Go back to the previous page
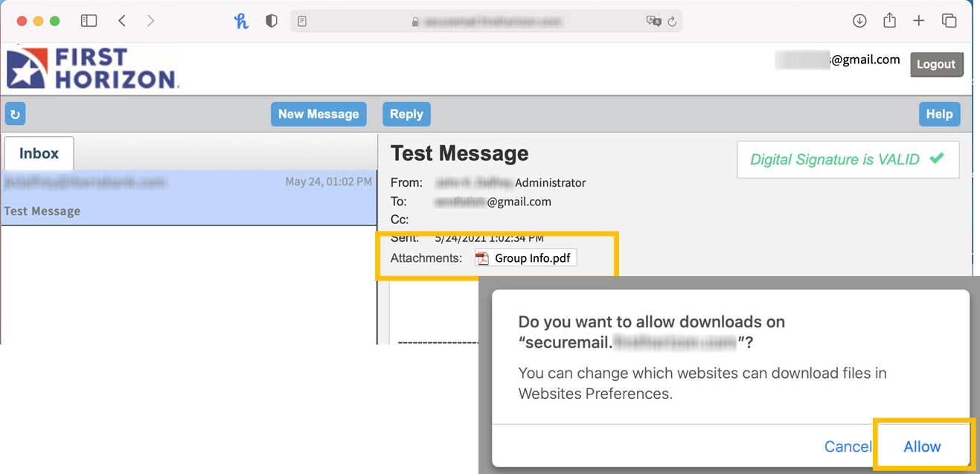The height and width of the screenshot is (474, 980). pos(123,21)
